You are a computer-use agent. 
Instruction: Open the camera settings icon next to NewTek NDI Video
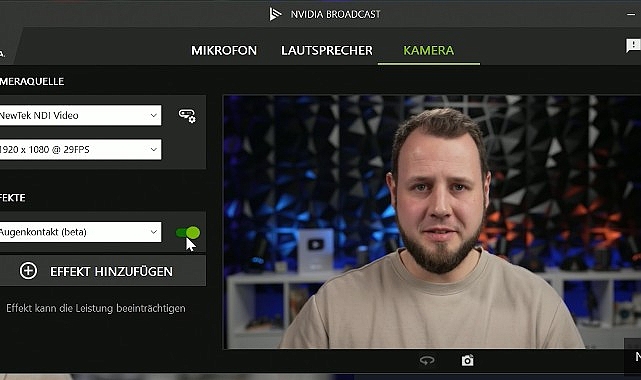click(187, 116)
